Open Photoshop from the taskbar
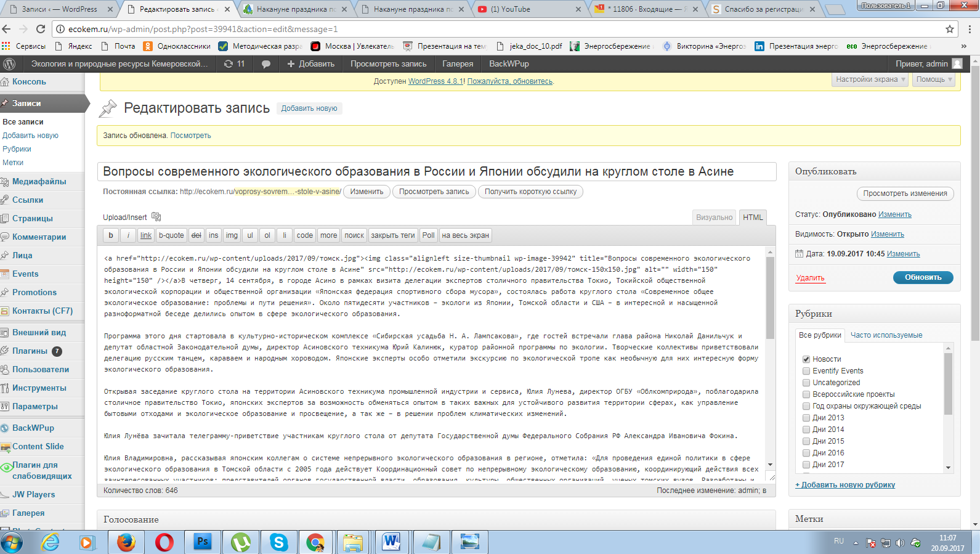The width and height of the screenshot is (980, 554). 202,542
